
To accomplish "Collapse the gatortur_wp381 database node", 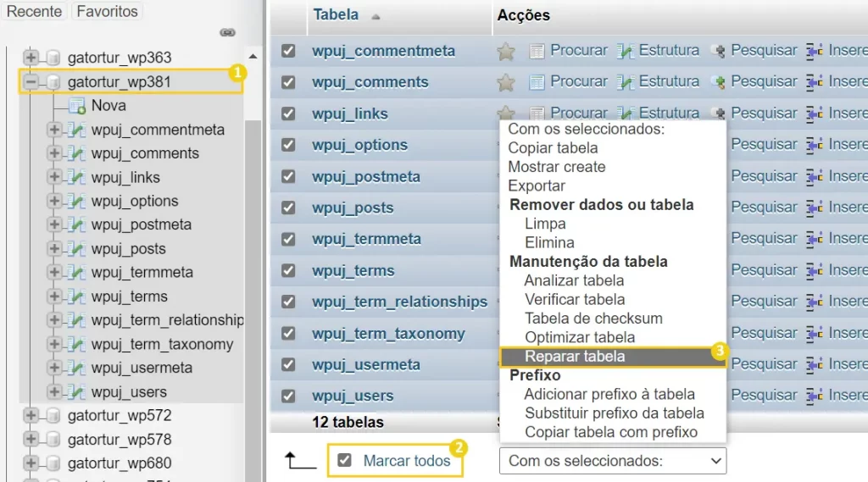I will coord(31,82).
